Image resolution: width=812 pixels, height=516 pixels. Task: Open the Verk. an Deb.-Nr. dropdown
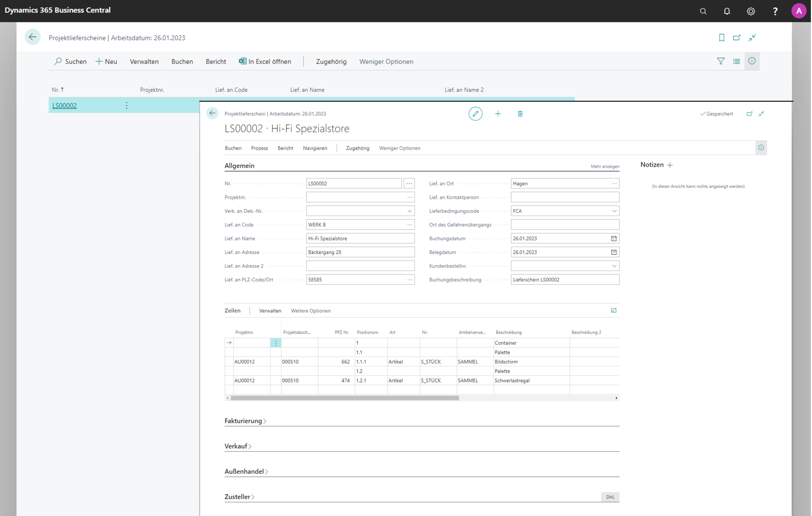point(410,211)
